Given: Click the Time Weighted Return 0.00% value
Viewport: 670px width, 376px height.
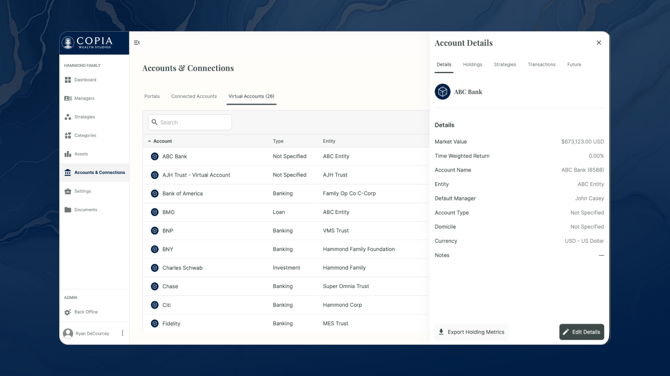Looking at the screenshot, I should [x=596, y=156].
